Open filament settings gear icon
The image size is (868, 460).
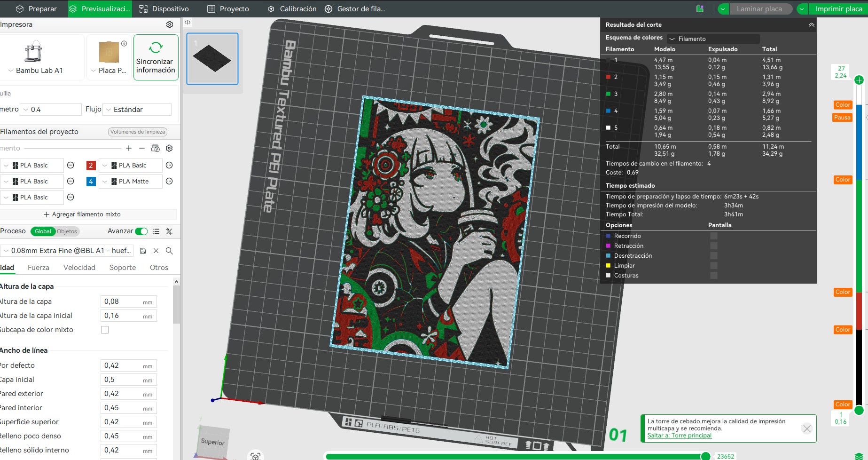pyautogui.click(x=169, y=148)
